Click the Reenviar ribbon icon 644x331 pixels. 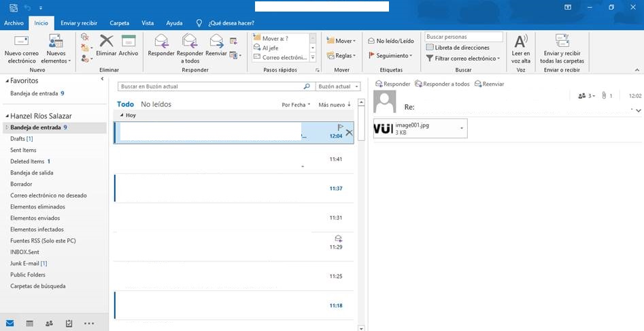tap(216, 42)
